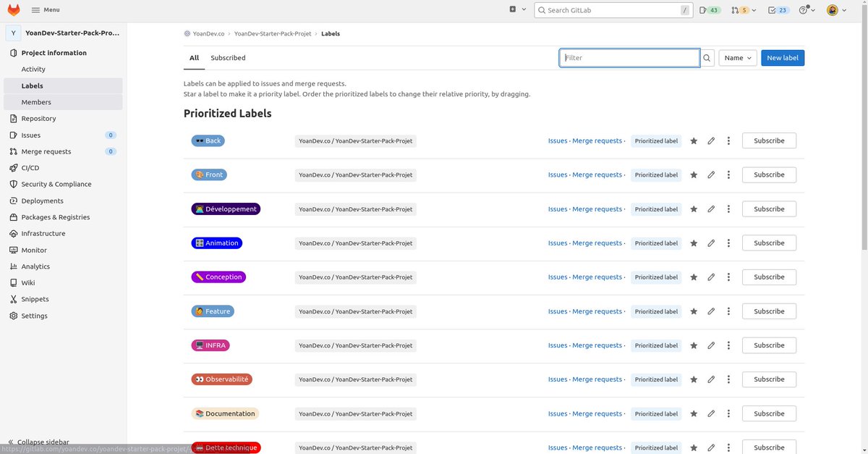Click the magnifier next to the Filter field
Screen dimensions: 868x454
click(x=707, y=57)
